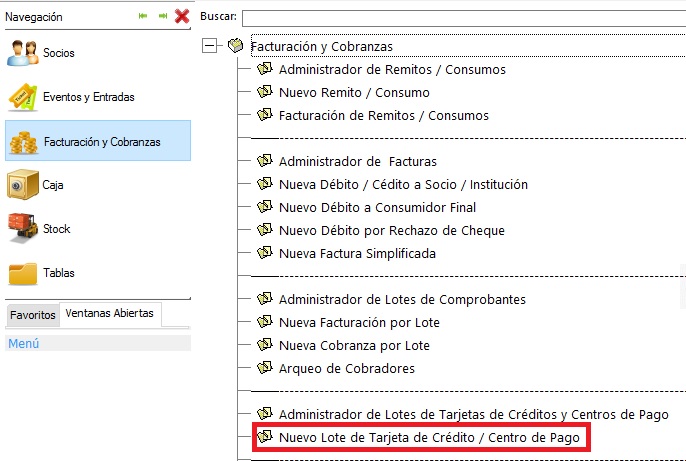Open the Stock forklift icon
This screenshot has width=686, height=461.
[23, 228]
